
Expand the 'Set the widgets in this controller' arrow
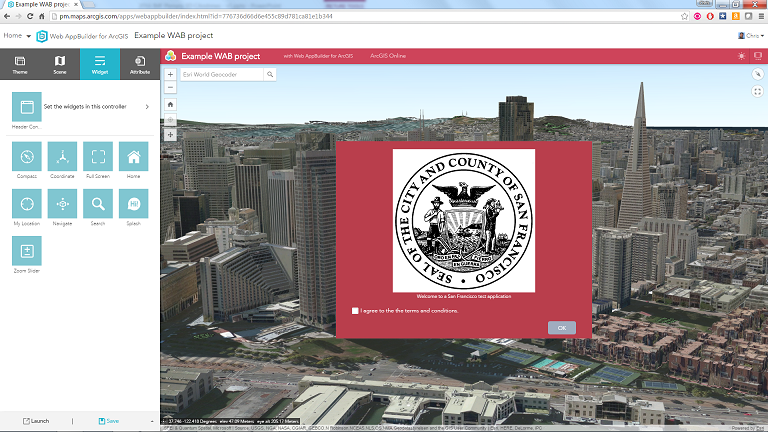(147, 107)
